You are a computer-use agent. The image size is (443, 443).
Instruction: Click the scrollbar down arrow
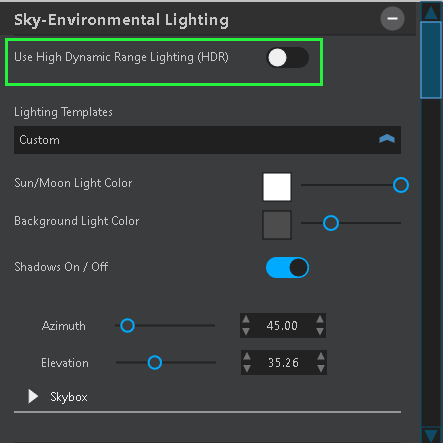[x=431, y=435]
